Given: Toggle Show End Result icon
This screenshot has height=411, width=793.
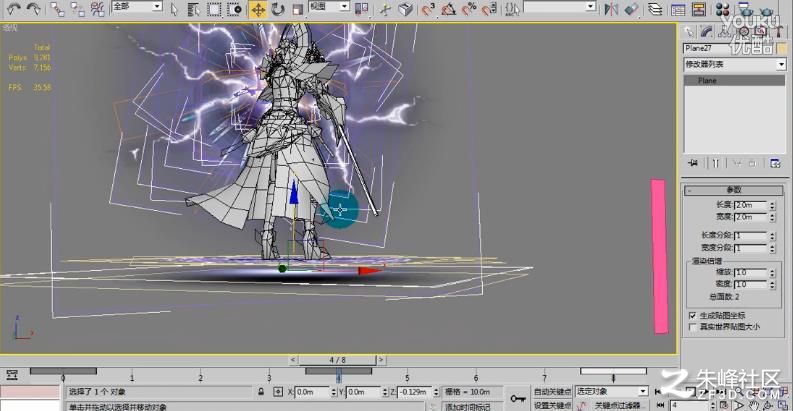Looking at the screenshot, I should (x=716, y=163).
